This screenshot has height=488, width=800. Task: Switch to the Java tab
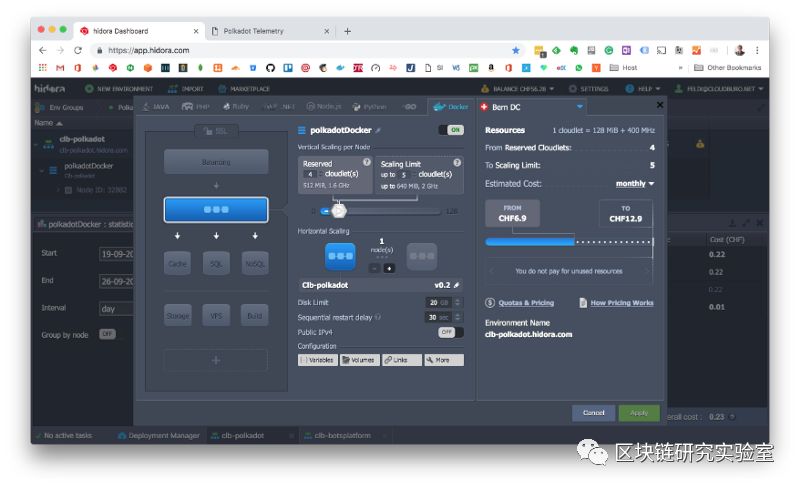pyautogui.click(x=156, y=107)
